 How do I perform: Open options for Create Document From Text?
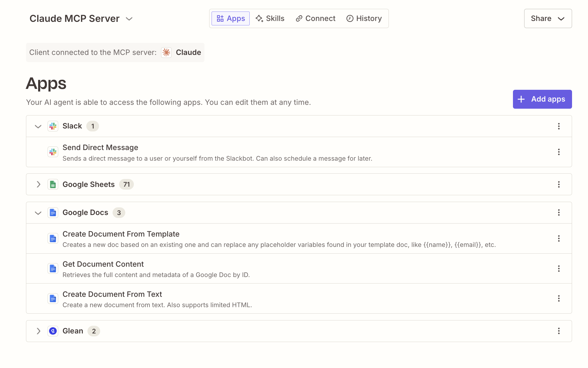(558, 298)
